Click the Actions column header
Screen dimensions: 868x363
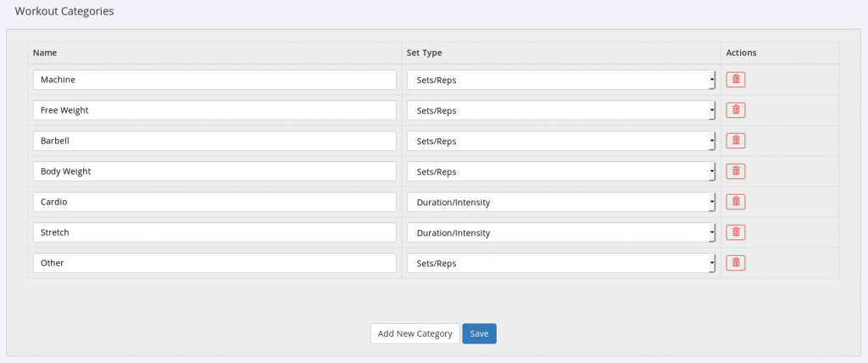click(741, 53)
